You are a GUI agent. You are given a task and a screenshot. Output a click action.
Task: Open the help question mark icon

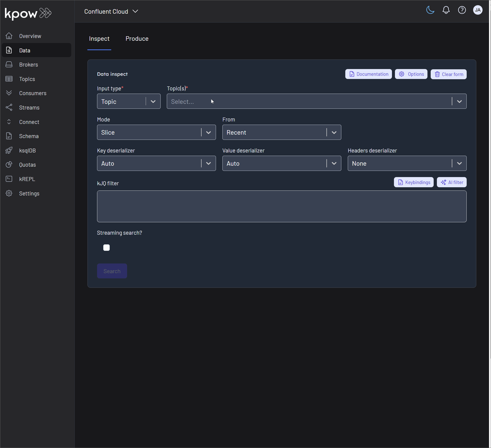coord(462,10)
